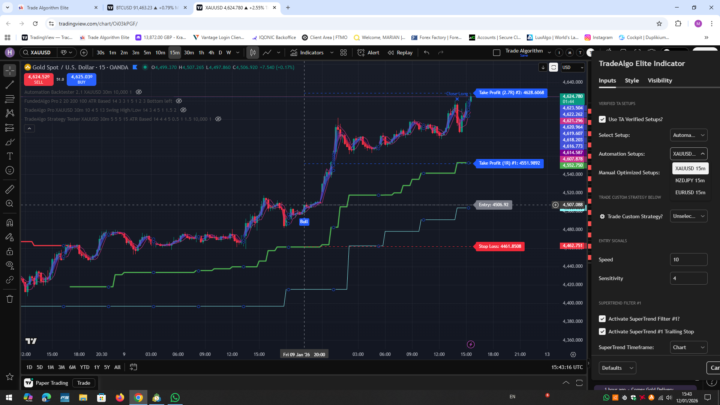Open the Indicators button

(x=307, y=53)
